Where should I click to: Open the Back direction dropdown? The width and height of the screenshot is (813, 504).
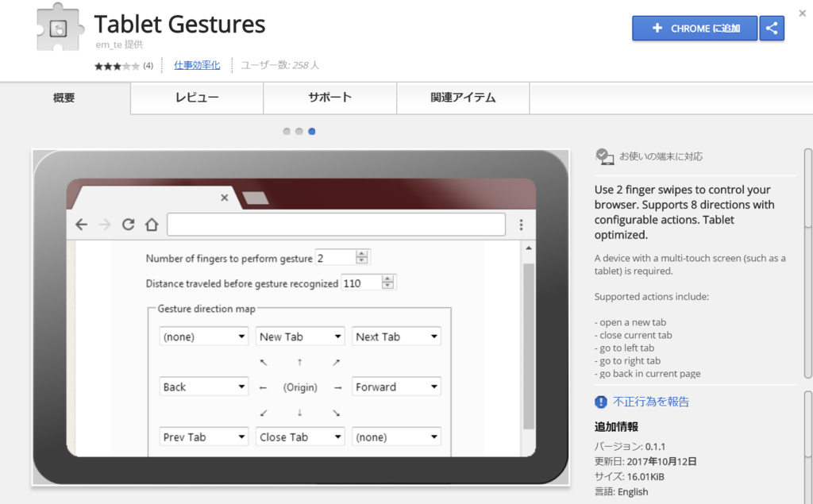(204, 387)
